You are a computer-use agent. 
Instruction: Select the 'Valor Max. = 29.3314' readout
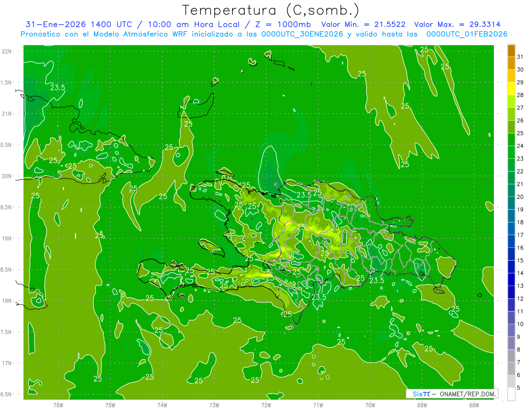458,24
